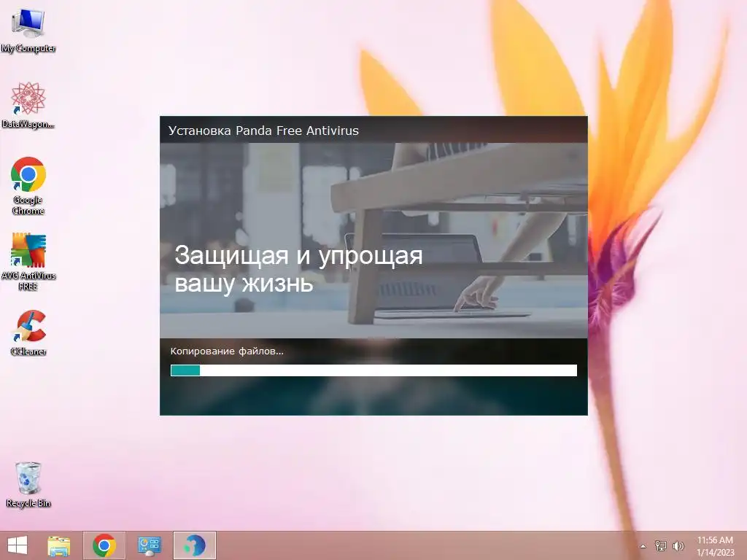Open the My Computer desktop icon
The width and height of the screenshot is (747, 560).
pyautogui.click(x=28, y=31)
